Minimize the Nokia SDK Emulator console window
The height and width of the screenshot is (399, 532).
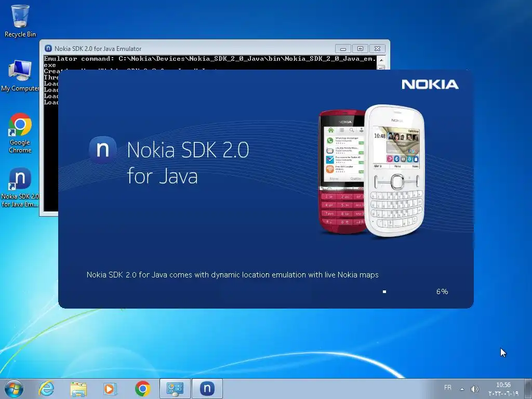click(x=343, y=49)
